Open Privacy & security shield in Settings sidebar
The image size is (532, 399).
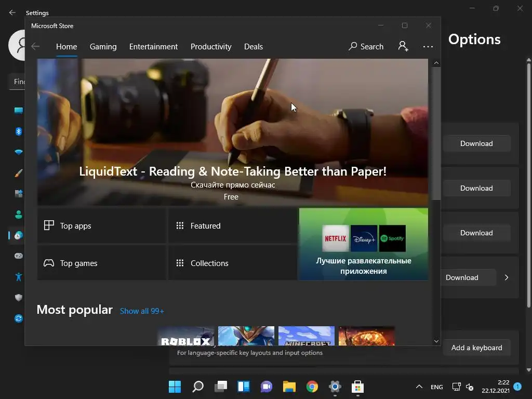click(x=19, y=298)
